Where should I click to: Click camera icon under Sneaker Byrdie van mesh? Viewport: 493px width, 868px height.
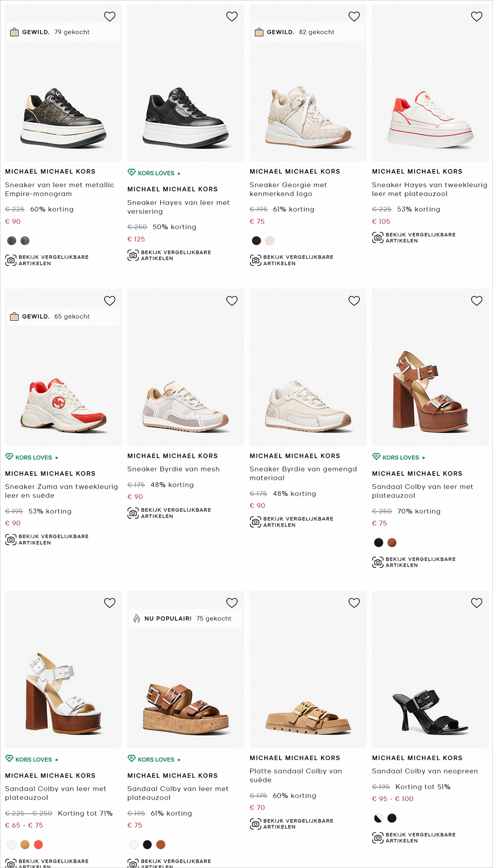[133, 513]
